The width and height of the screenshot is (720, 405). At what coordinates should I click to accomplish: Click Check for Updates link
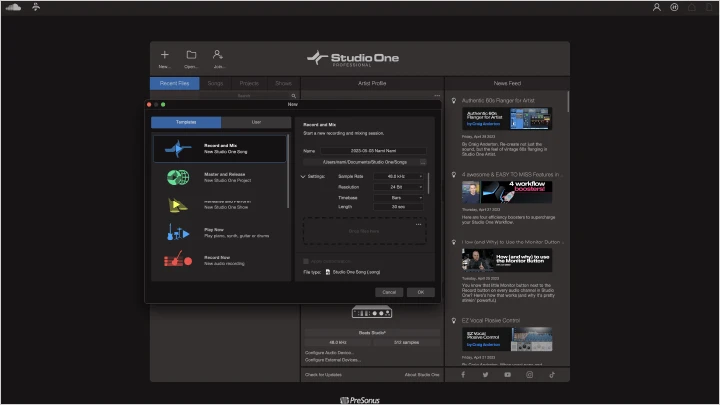323,375
